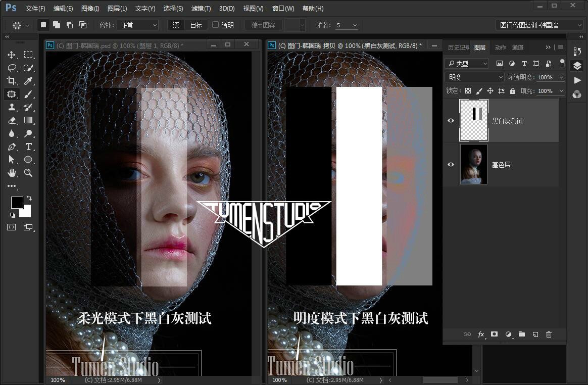Hide the 基色层 layer
The height and width of the screenshot is (385, 588).
[x=451, y=164]
